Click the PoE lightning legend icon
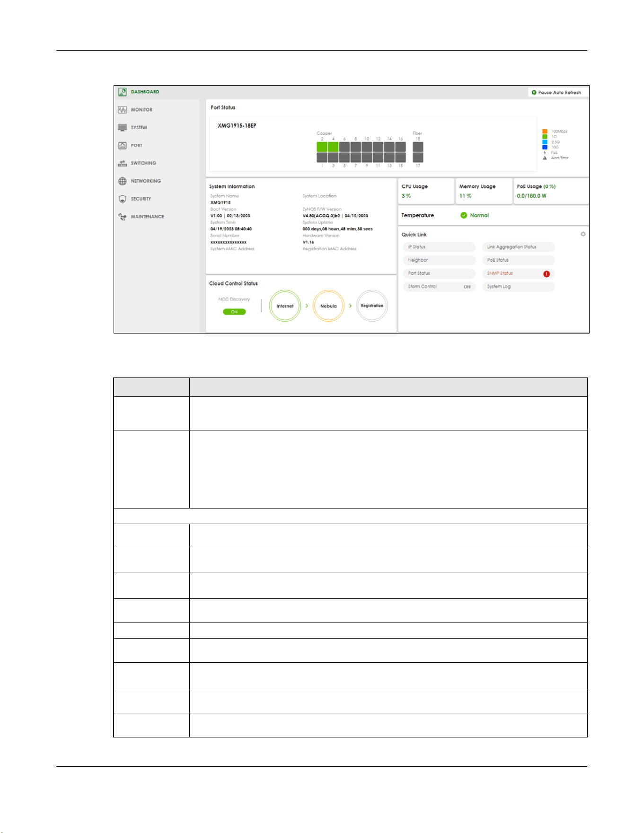Image resolution: width=644 pixels, height=833 pixels. (x=545, y=152)
